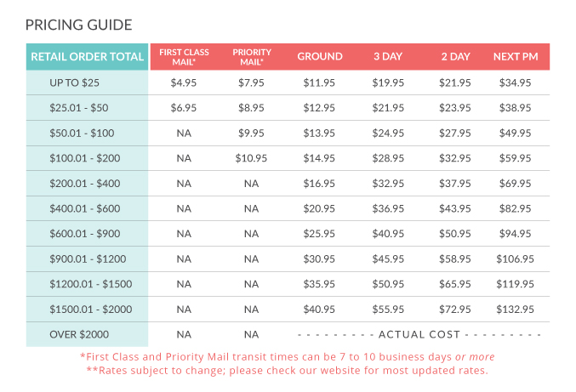Select the First Class Mail column header
The width and height of the screenshot is (576, 392).
[x=184, y=57]
